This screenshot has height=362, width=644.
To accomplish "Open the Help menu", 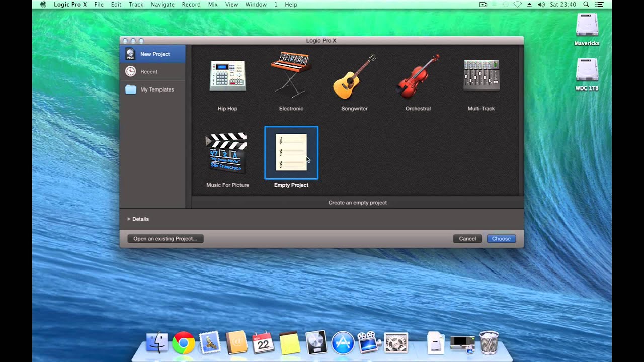I will [291, 4].
